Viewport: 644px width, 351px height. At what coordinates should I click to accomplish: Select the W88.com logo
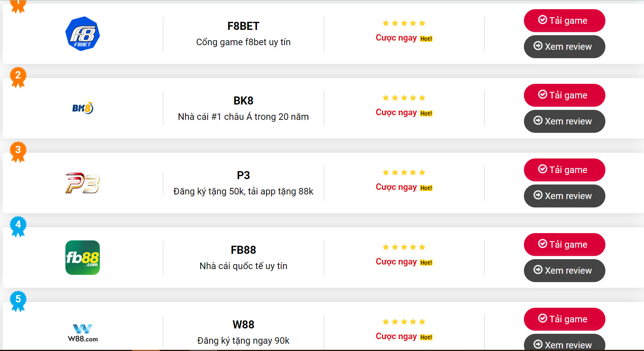tap(83, 333)
